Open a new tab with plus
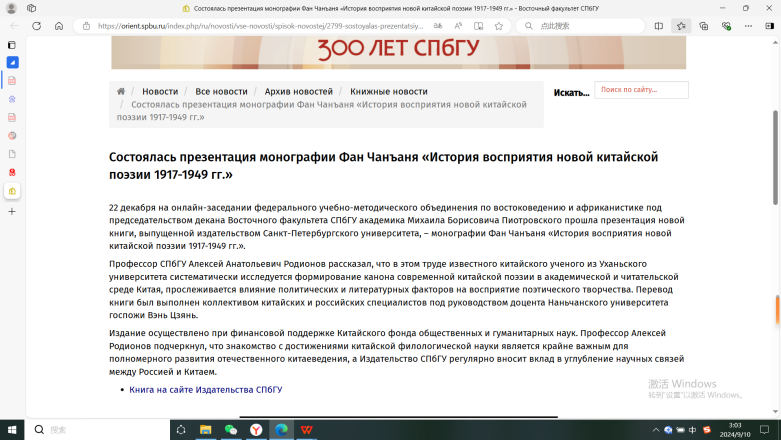The height and width of the screenshot is (440, 781). click(12, 211)
